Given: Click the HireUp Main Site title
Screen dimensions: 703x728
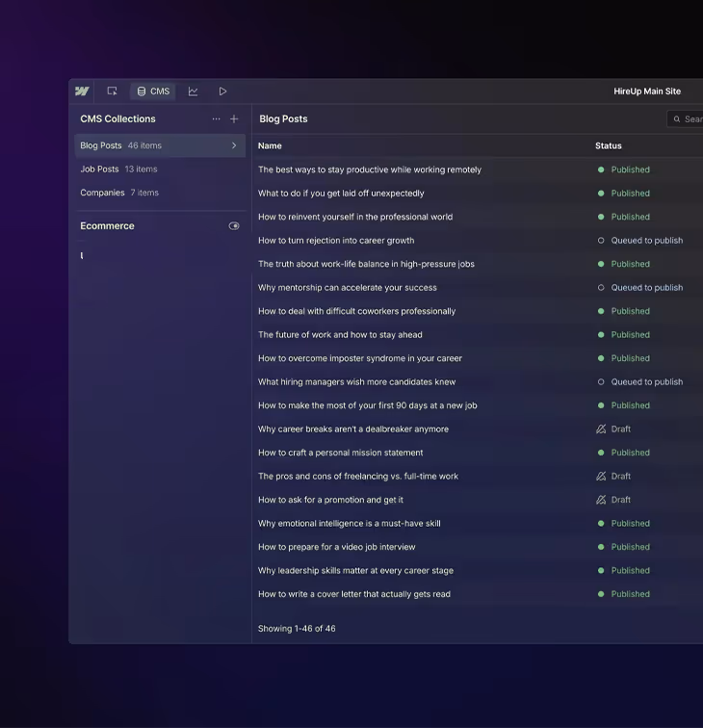Looking at the screenshot, I should pyautogui.click(x=647, y=91).
